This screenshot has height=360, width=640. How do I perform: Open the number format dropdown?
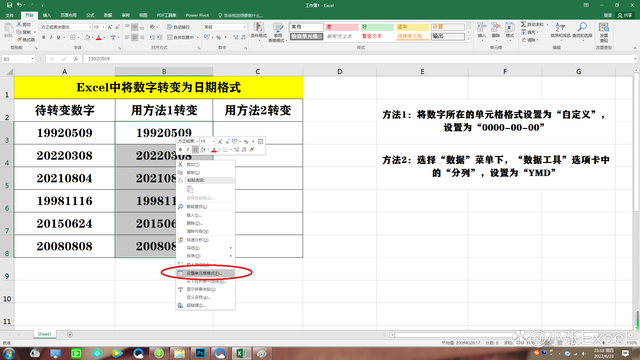244,27
